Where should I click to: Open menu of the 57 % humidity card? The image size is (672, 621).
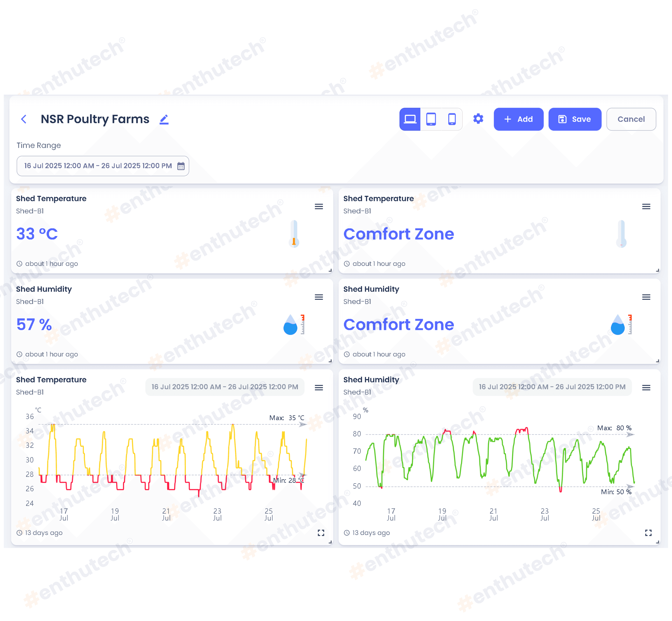click(319, 297)
